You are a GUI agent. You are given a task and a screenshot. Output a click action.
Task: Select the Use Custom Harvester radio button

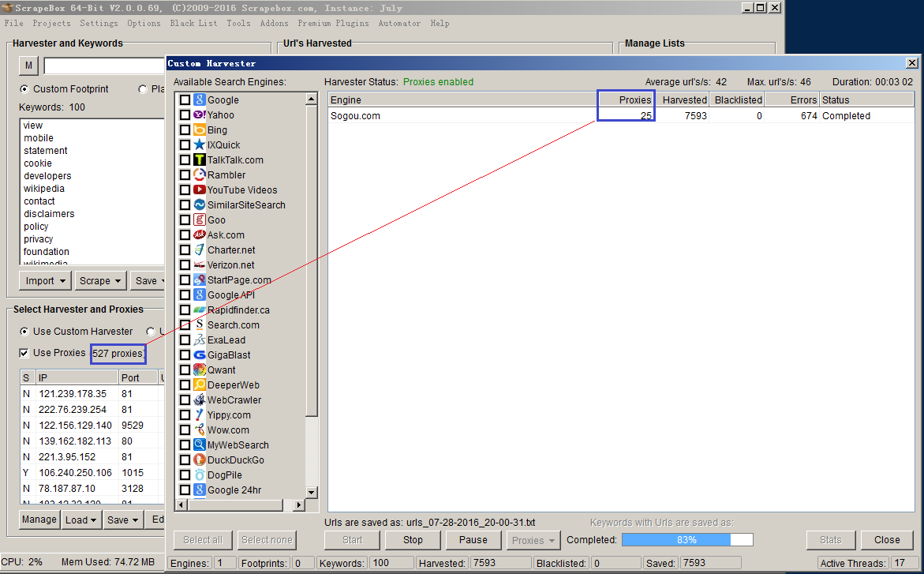[24, 332]
